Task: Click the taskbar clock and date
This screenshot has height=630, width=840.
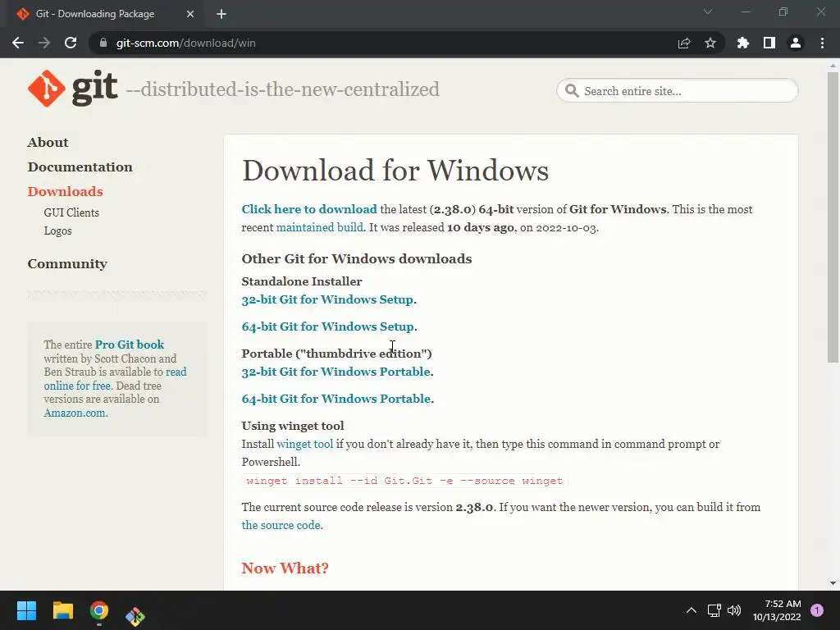Action: 777,610
